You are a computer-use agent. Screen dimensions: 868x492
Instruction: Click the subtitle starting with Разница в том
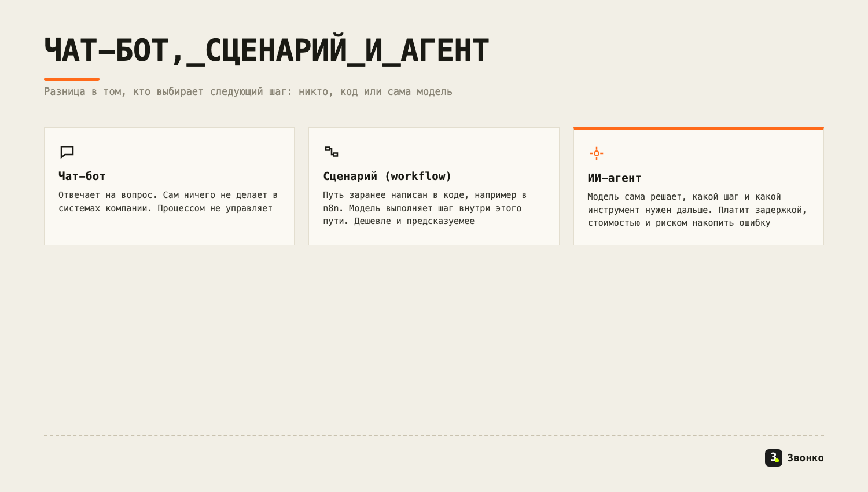[248, 91]
